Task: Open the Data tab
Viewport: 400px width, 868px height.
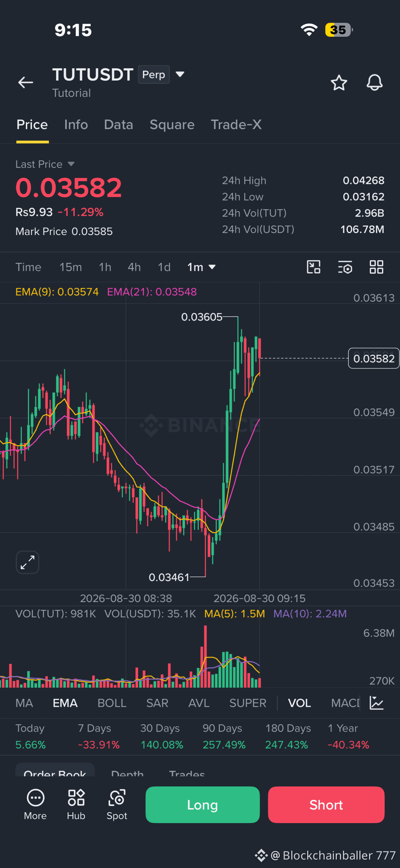Action: click(x=118, y=125)
